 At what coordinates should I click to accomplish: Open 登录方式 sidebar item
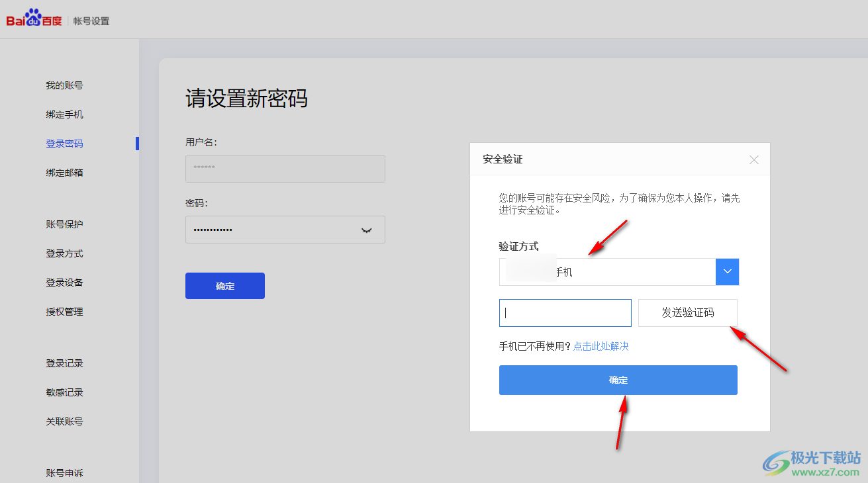pyautogui.click(x=64, y=253)
